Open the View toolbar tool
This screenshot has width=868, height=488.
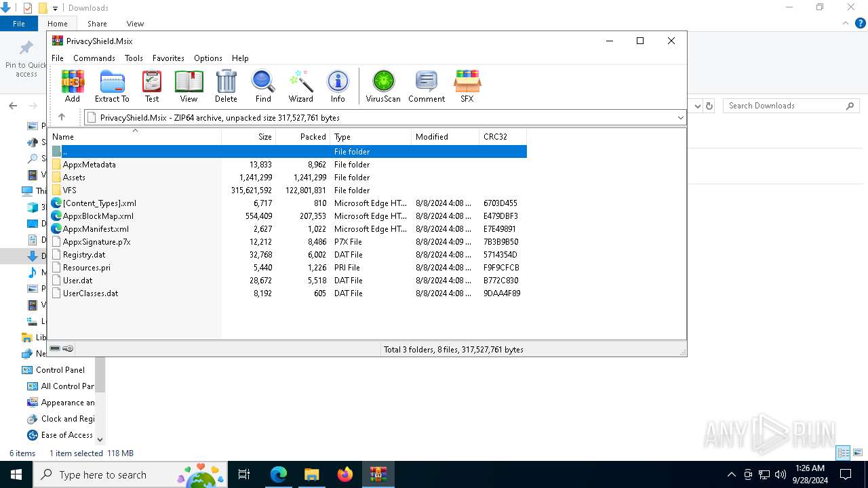(x=189, y=86)
